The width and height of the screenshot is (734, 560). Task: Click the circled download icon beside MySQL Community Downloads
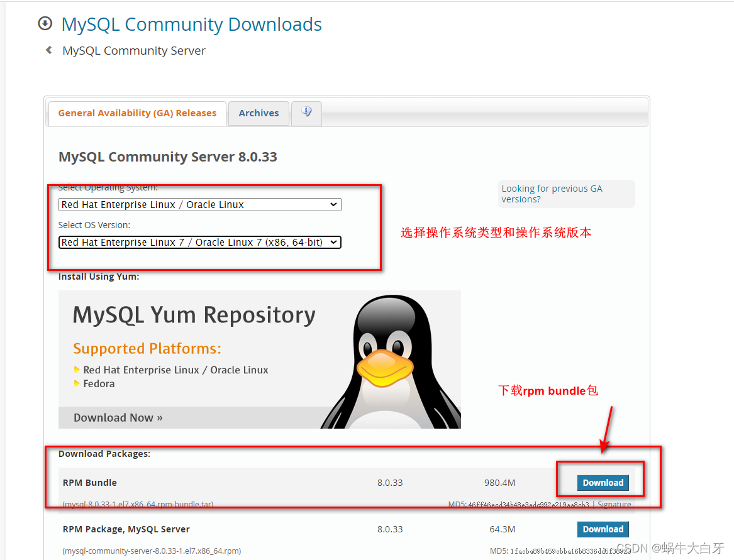(44, 23)
